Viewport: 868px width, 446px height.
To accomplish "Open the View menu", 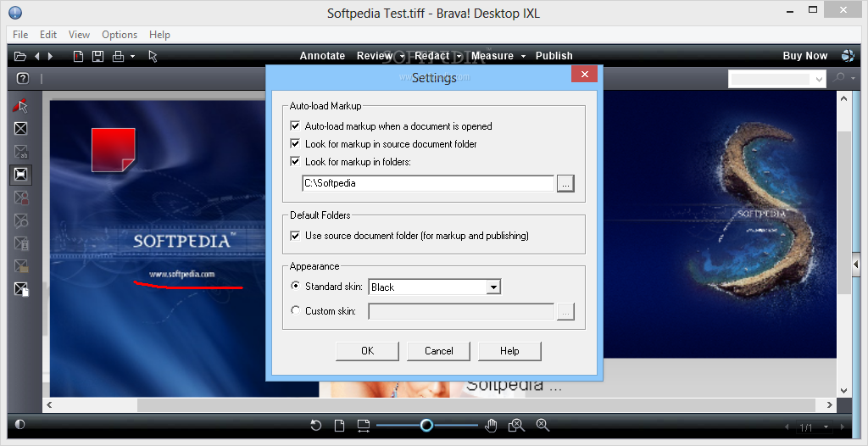I will [79, 35].
